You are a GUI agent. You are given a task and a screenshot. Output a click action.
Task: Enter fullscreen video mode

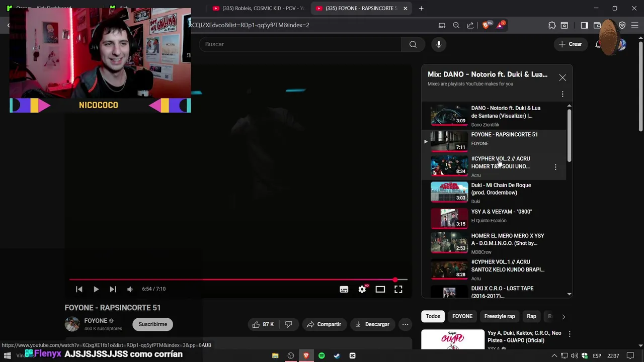click(398, 289)
